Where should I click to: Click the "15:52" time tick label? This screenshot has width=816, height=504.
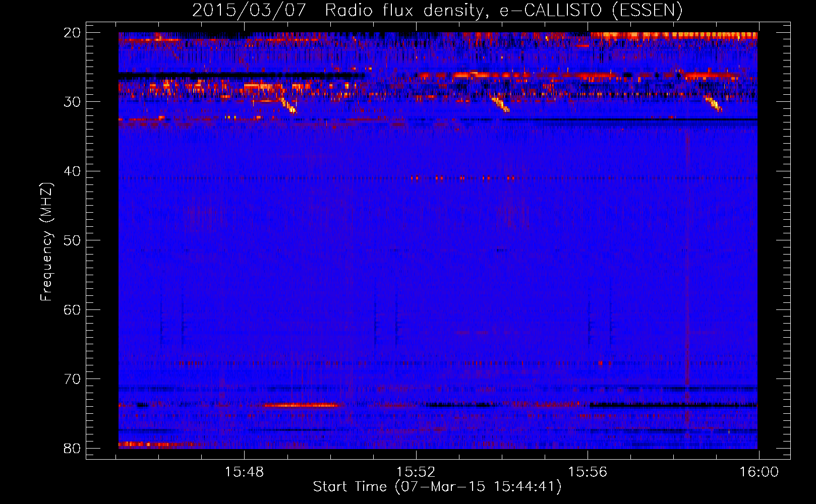pos(416,472)
